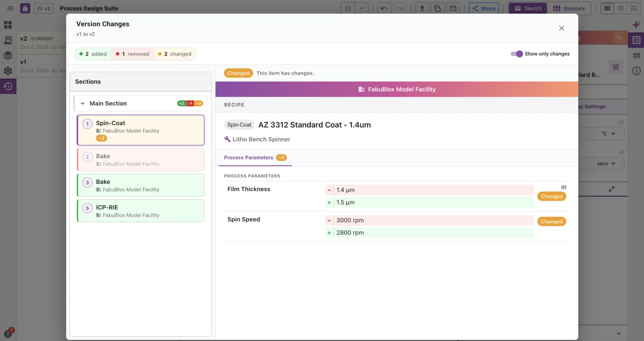
Task: Open the °C unit dropdown
Action: click(x=608, y=134)
